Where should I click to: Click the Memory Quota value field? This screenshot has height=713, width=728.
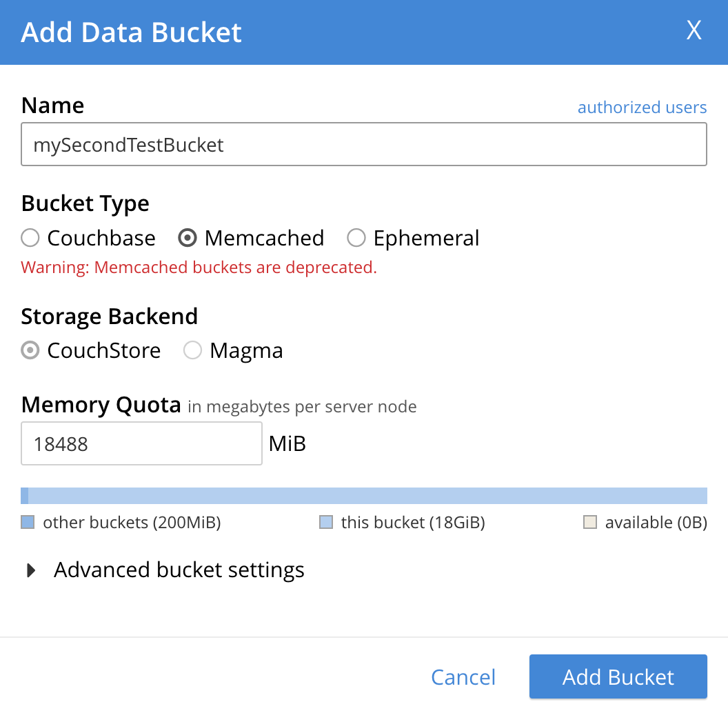141,443
